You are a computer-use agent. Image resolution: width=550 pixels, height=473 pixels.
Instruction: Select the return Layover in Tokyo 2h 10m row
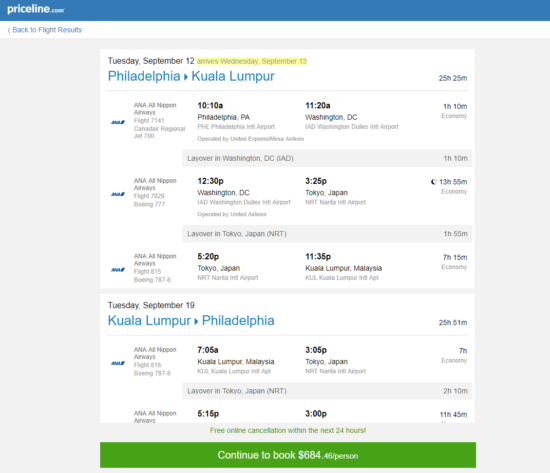(x=327, y=391)
